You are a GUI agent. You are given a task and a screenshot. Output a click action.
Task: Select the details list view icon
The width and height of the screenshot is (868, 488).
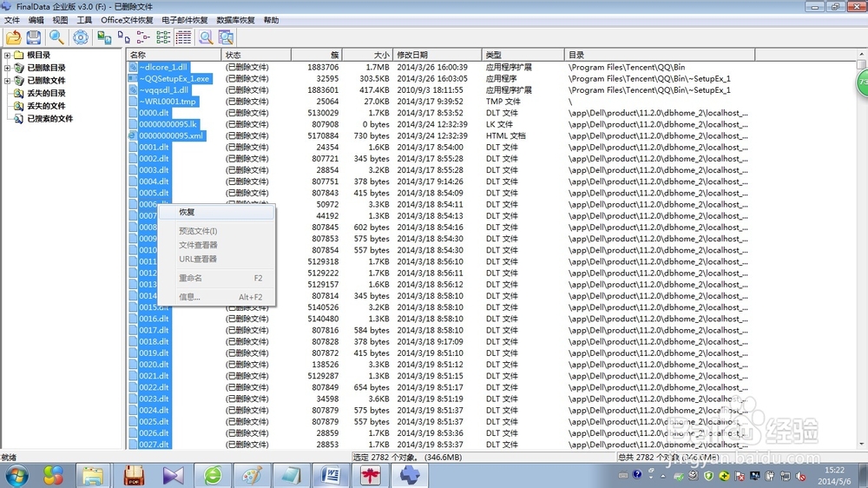pos(183,37)
